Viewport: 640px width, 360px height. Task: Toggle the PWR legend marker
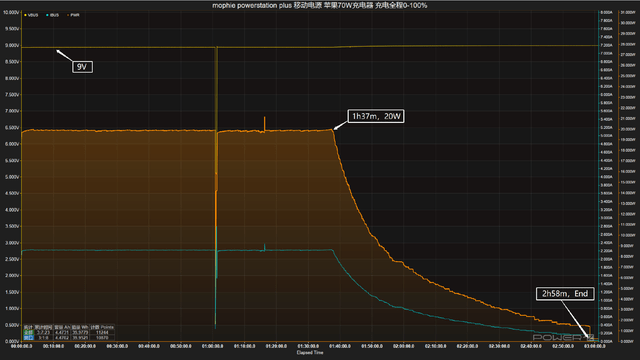tap(73, 15)
